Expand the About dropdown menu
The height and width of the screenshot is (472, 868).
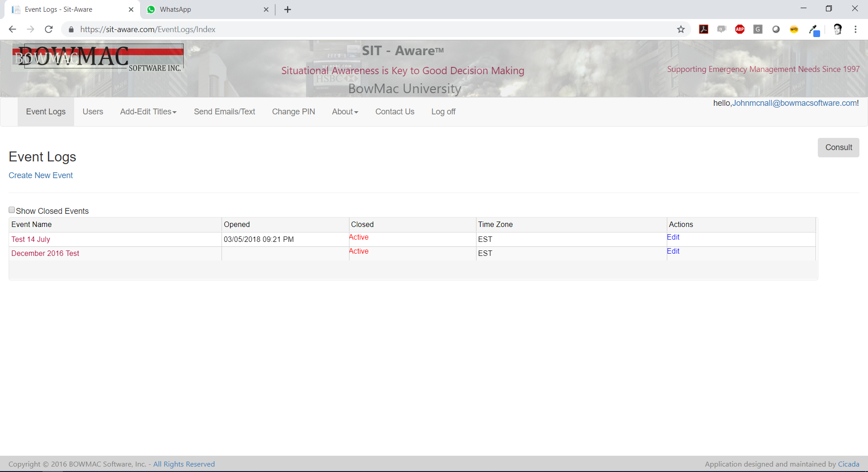tap(345, 112)
